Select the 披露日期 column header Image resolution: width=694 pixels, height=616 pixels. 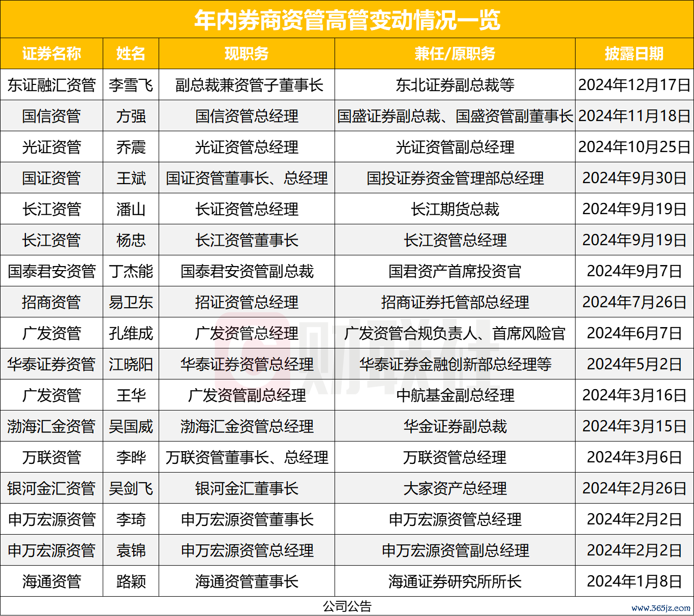pos(634,53)
